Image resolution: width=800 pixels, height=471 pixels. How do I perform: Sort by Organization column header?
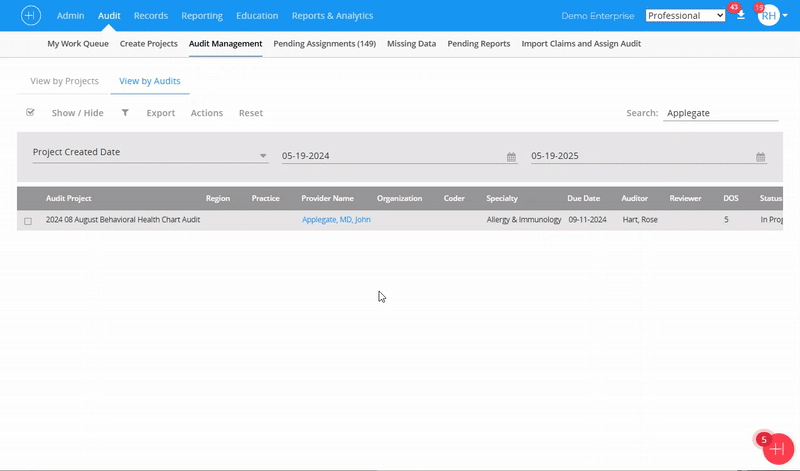399,199
